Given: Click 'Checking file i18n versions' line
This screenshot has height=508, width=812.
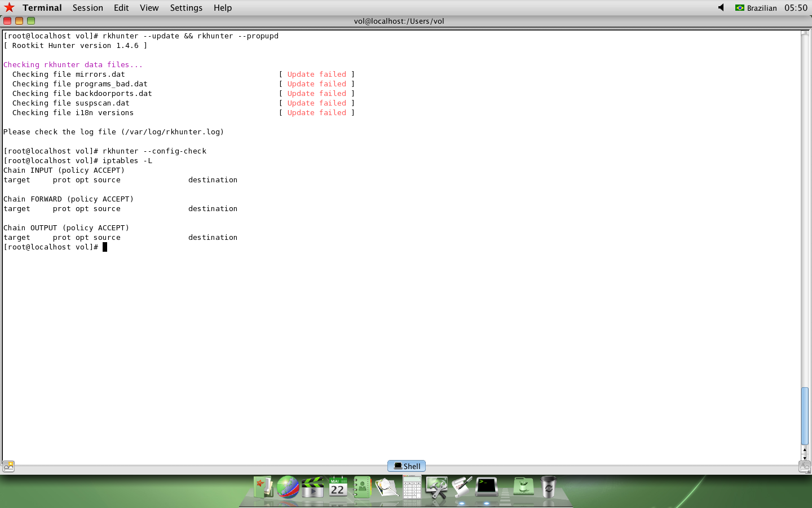Looking at the screenshot, I should 73,113.
